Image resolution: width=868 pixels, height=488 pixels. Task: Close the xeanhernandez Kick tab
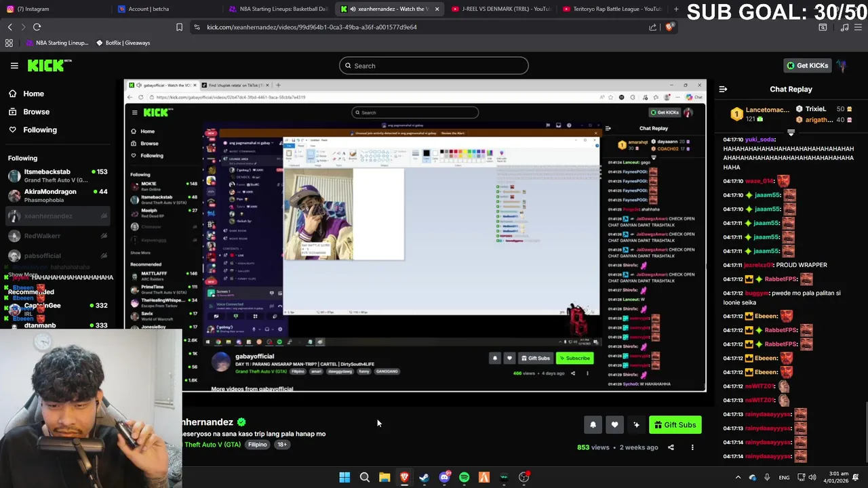coord(437,9)
